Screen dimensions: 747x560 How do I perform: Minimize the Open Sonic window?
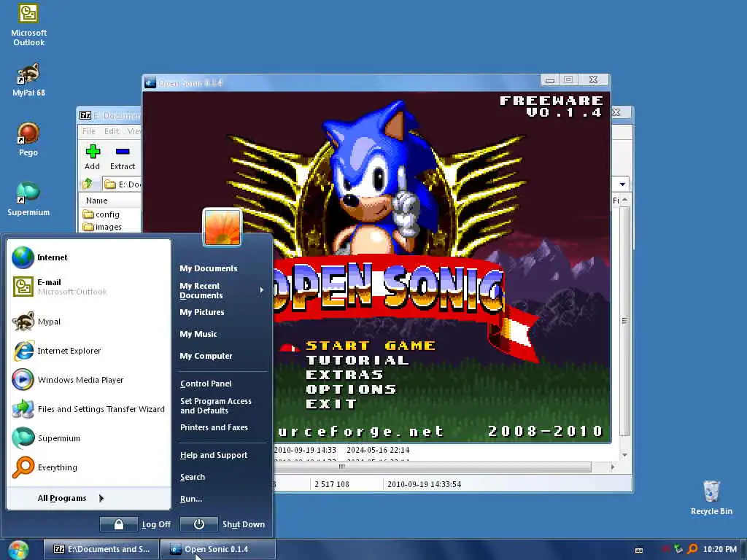(550, 79)
